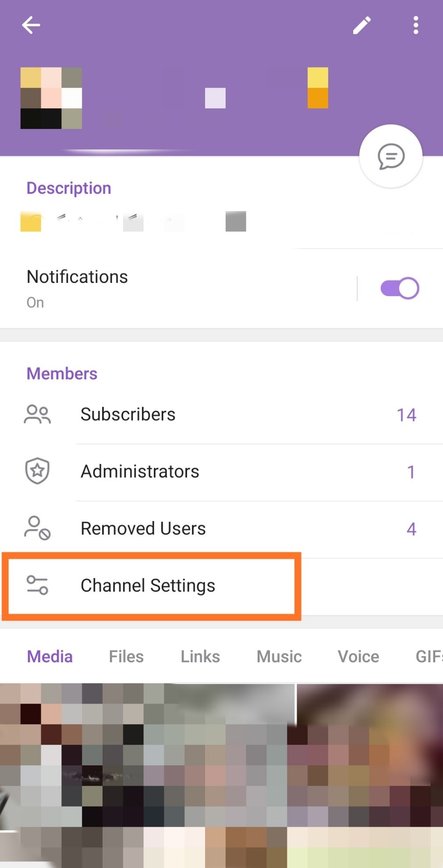Click the Administrators shield star icon
443x868 pixels.
pyautogui.click(x=37, y=471)
